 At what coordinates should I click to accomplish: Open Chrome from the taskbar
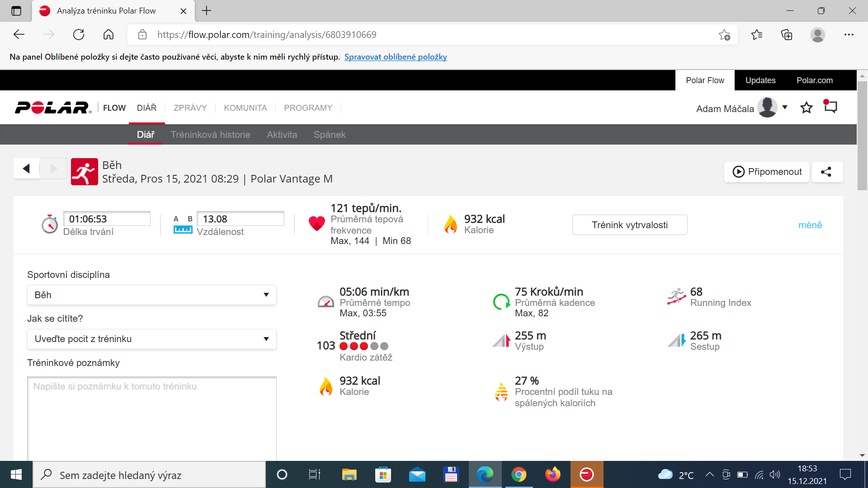tap(519, 475)
